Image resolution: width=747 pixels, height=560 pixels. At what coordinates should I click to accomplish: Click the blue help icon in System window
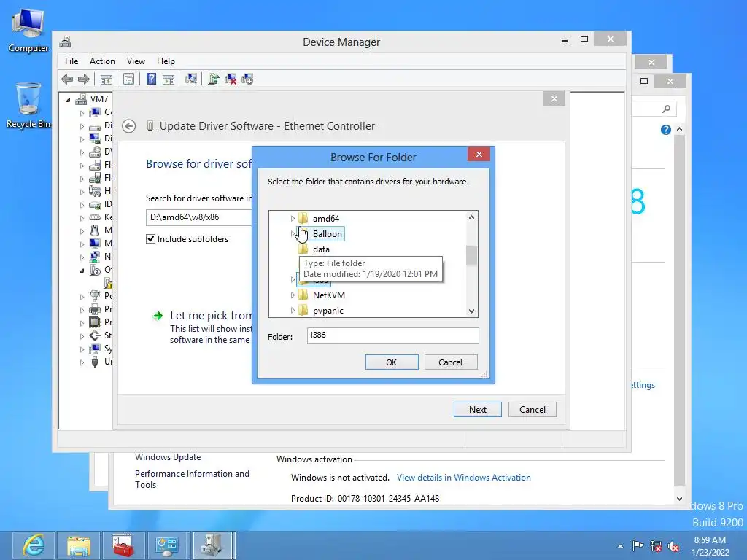[x=665, y=130]
